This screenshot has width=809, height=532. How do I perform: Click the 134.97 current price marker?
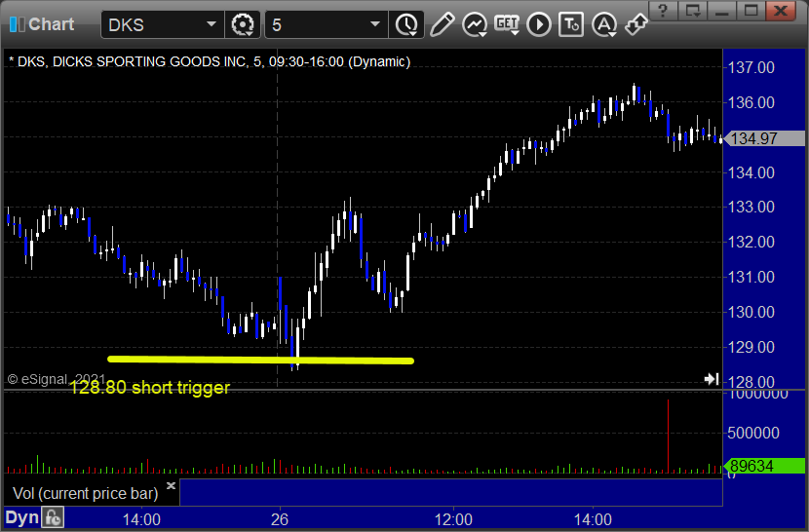764,138
